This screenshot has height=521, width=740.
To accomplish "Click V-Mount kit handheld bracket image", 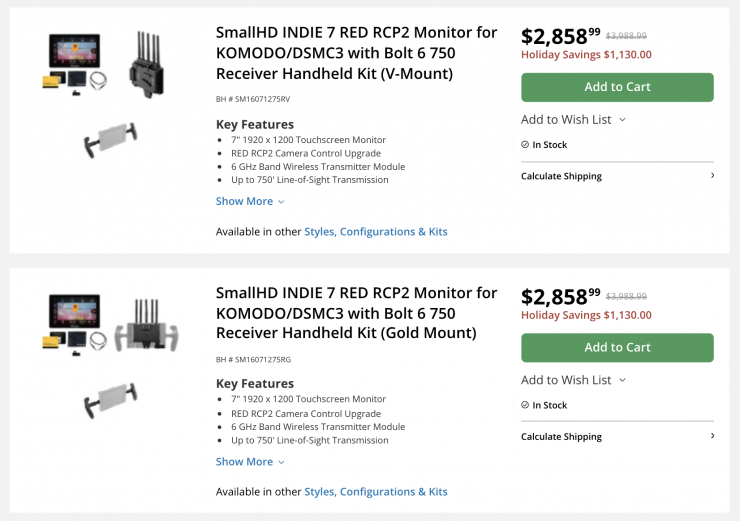I will (110, 141).
